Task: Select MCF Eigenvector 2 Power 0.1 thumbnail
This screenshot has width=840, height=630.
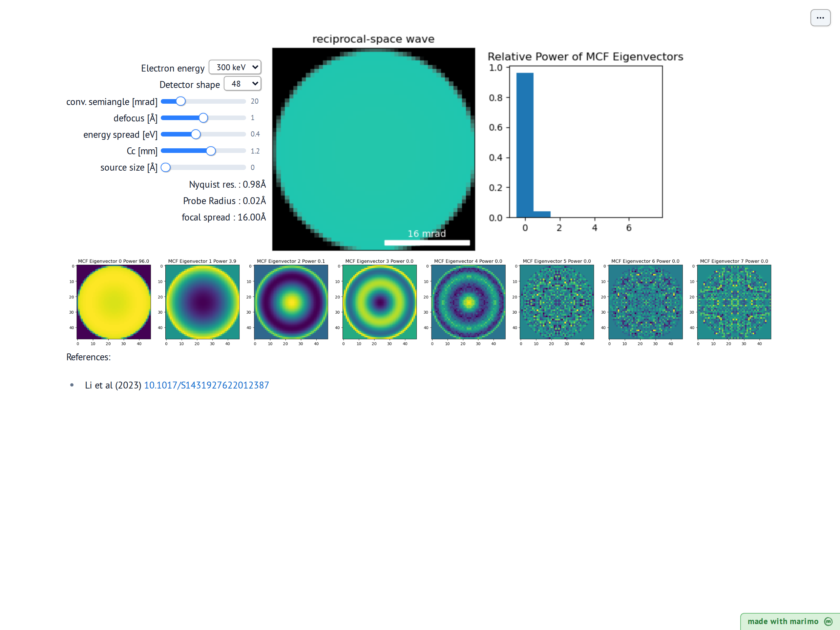Action: [x=291, y=302]
